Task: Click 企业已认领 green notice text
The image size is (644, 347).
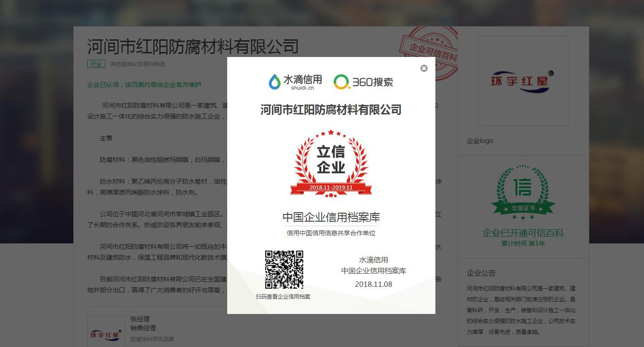Action: click(144, 85)
